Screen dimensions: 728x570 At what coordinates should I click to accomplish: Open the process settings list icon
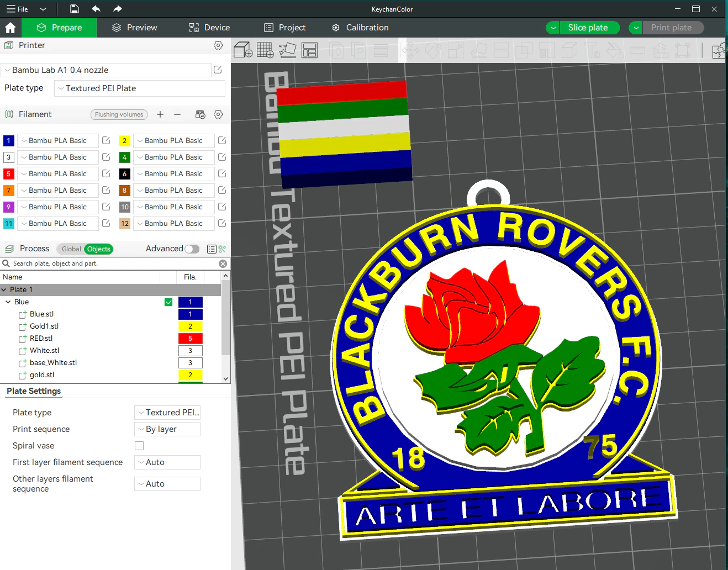pyautogui.click(x=212, y=249)
